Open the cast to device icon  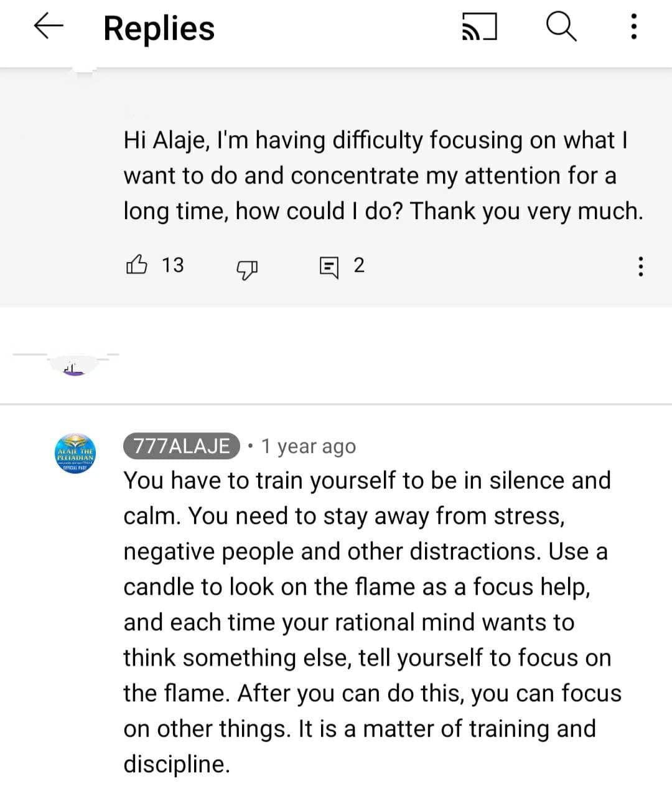tap(479, 28)
